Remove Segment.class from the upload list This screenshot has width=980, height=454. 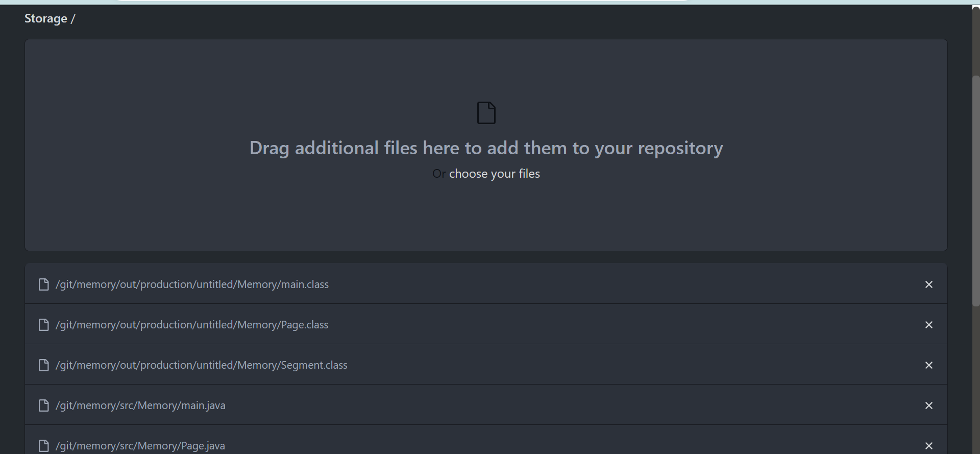pyautogui.click(x=928, y=365)
